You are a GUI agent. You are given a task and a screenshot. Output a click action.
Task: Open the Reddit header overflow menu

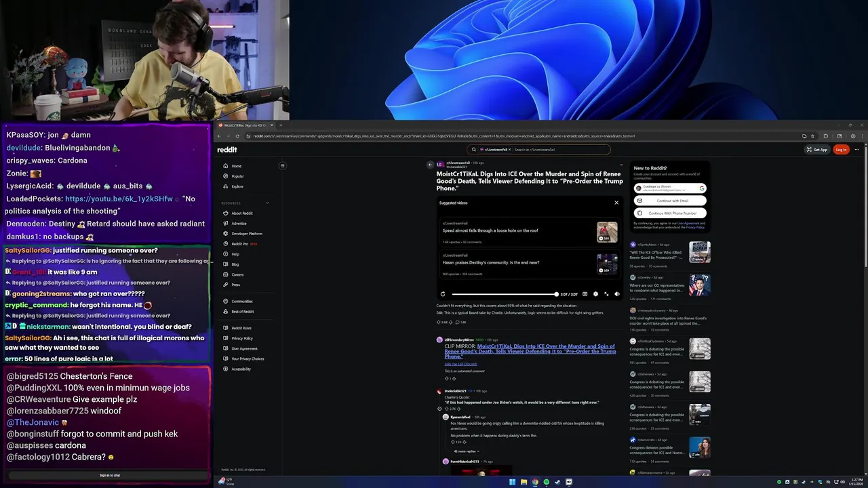pos(856,150)
